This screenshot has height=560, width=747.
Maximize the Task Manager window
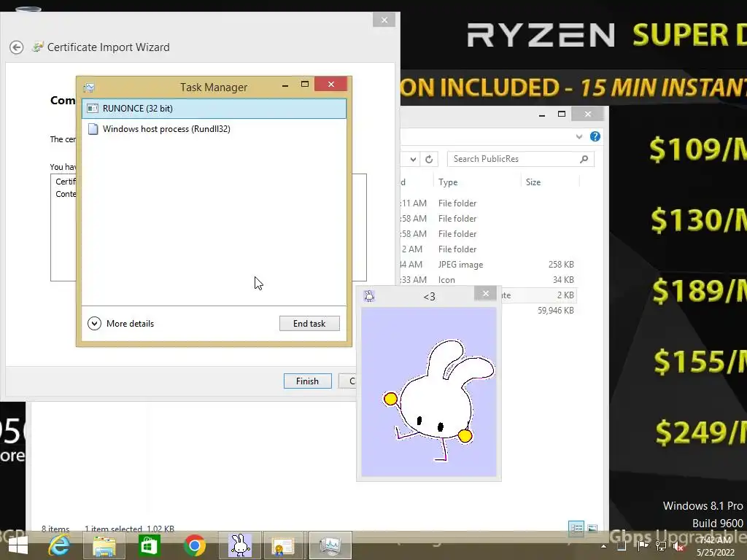pos(305,85)
